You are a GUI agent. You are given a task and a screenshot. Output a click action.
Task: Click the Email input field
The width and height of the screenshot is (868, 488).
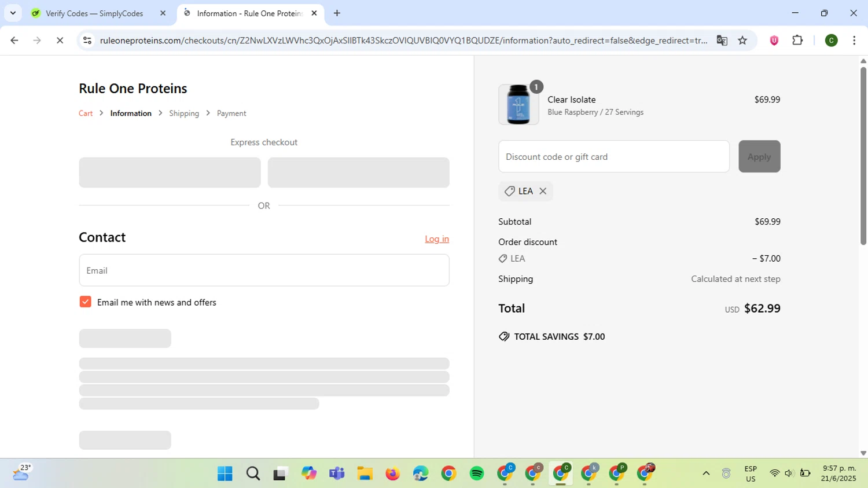(264, 270)
